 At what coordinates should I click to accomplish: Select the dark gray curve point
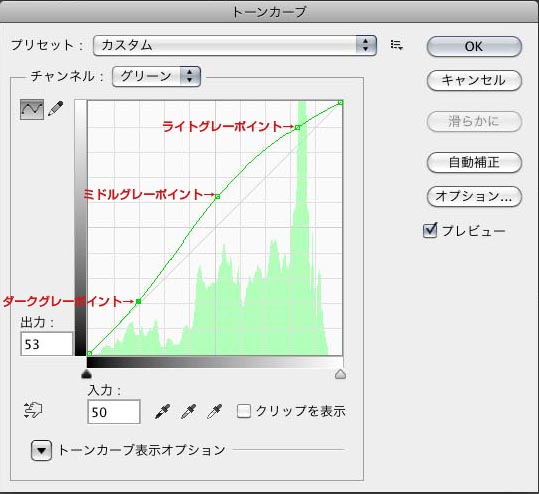pos(139,301)
